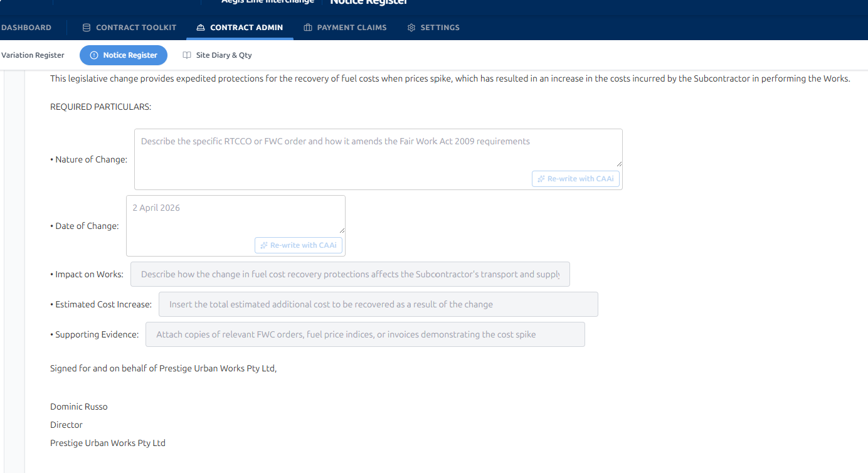Image resolution: width=868 pixels, height=473 pixels.
Task: Click the 'REQUIRED PARTICULARS:' heading text
Action: point(101,107)
